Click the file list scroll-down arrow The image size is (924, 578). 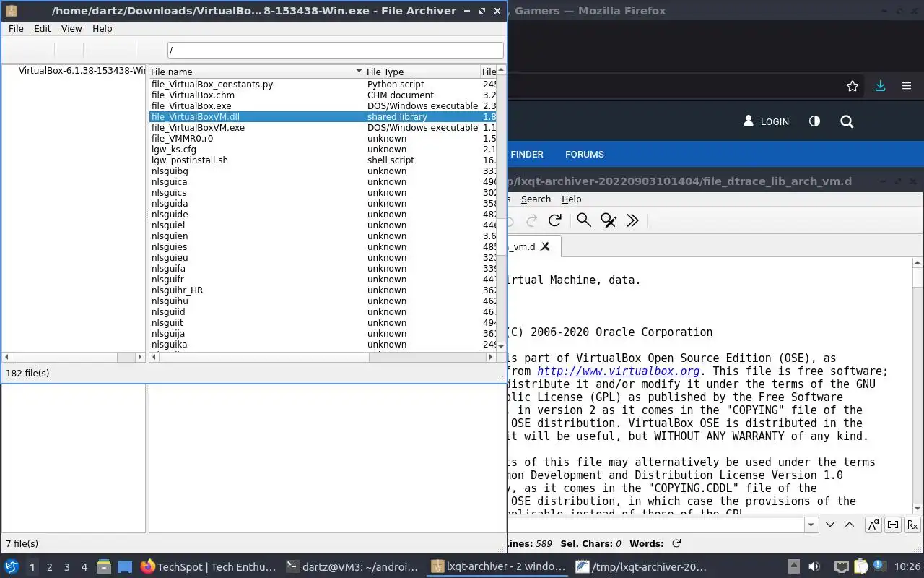tap(501, 347)
